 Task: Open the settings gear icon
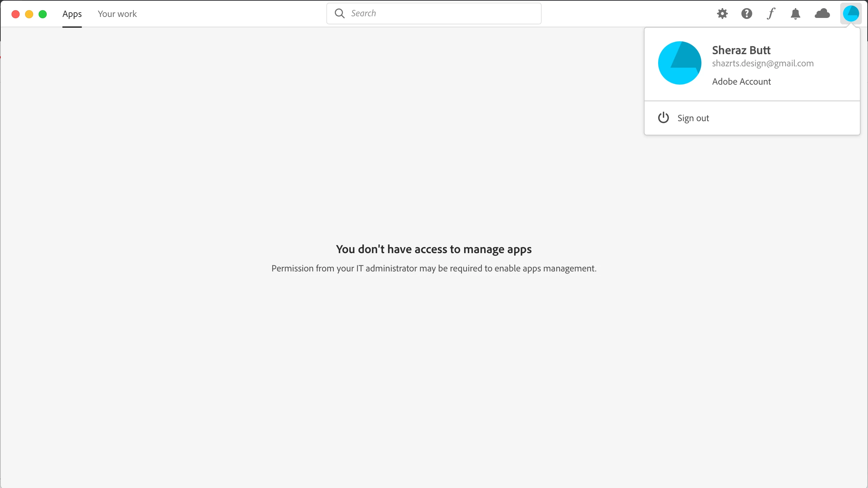click(x=722, y=14)
